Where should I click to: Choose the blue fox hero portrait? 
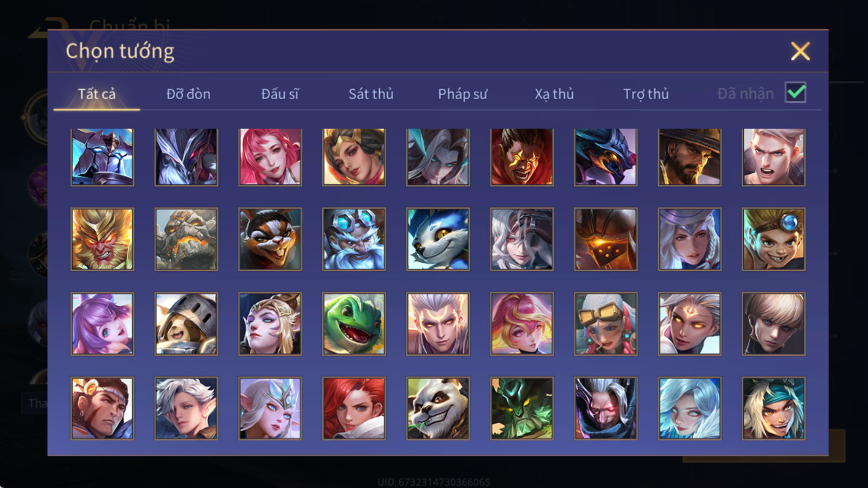[438, 239]
